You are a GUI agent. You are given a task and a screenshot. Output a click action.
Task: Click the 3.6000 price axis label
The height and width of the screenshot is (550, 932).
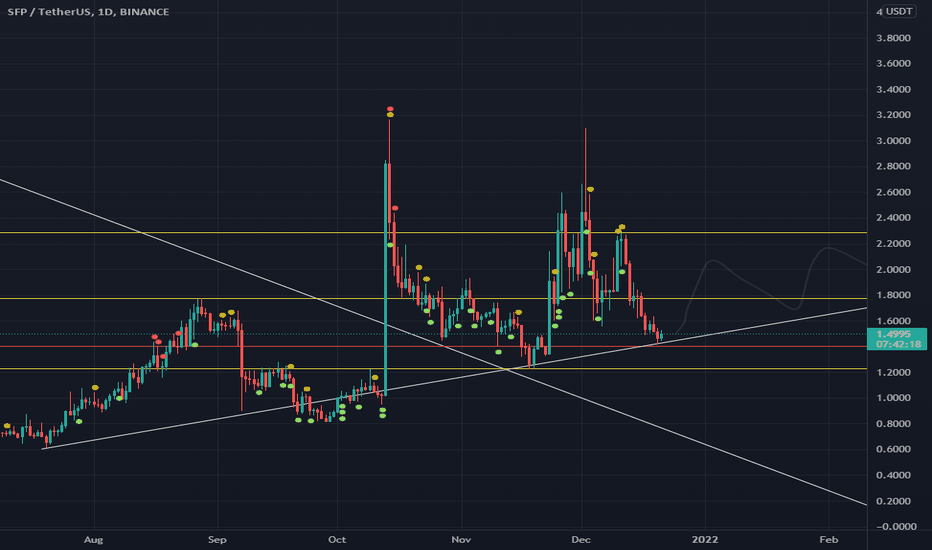(x=893, y=64)
